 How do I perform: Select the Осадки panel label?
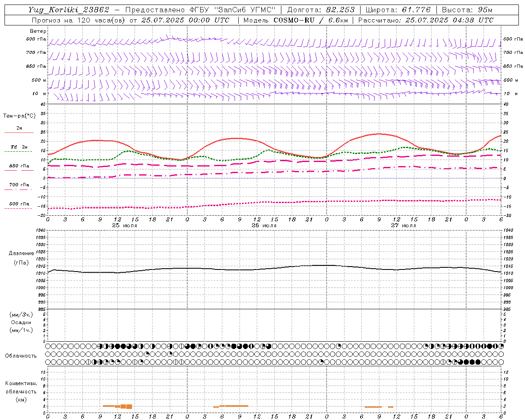[x=21, y=322]
